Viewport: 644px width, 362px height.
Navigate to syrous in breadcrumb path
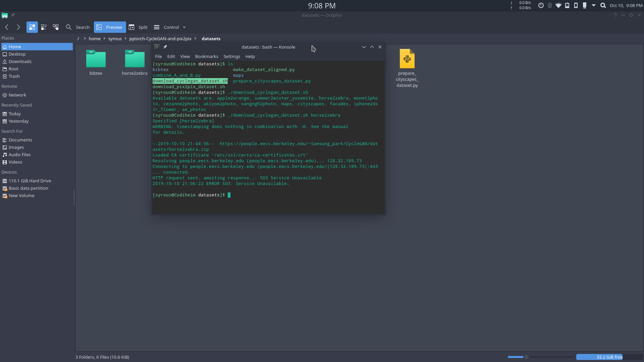(115, 39)
